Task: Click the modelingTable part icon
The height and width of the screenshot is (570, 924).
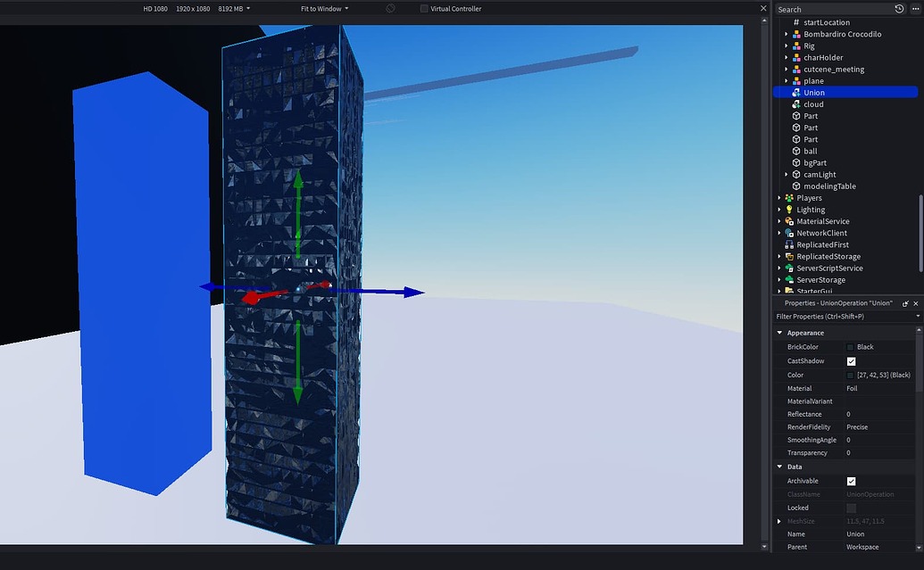Action: pos(796,186)
